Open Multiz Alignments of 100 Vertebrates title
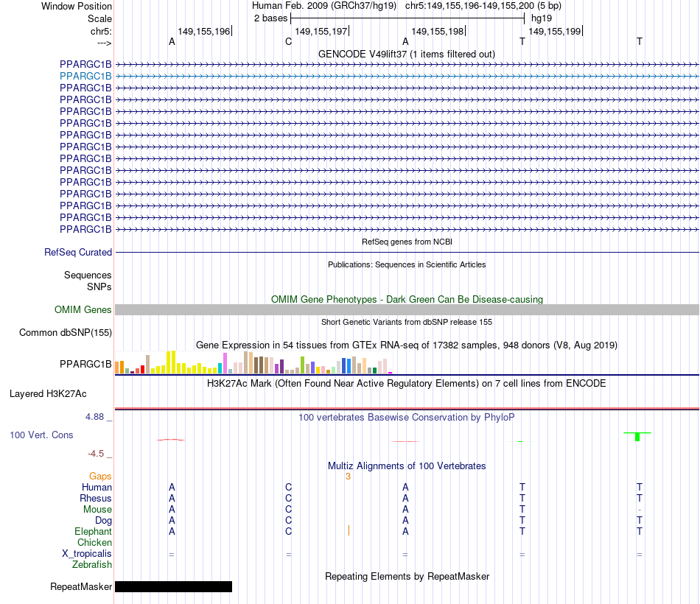The height and width of the screenshot is (604, 700). (407, 466)
